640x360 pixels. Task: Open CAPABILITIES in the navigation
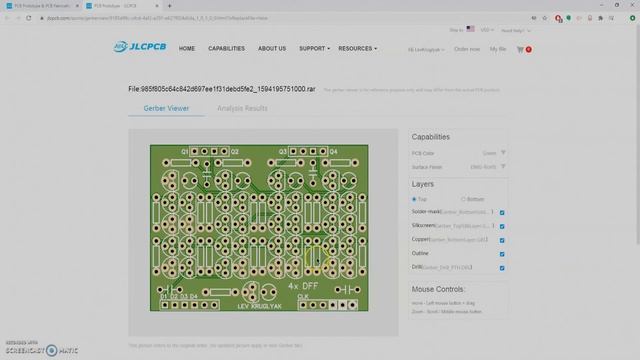point(227,48)
